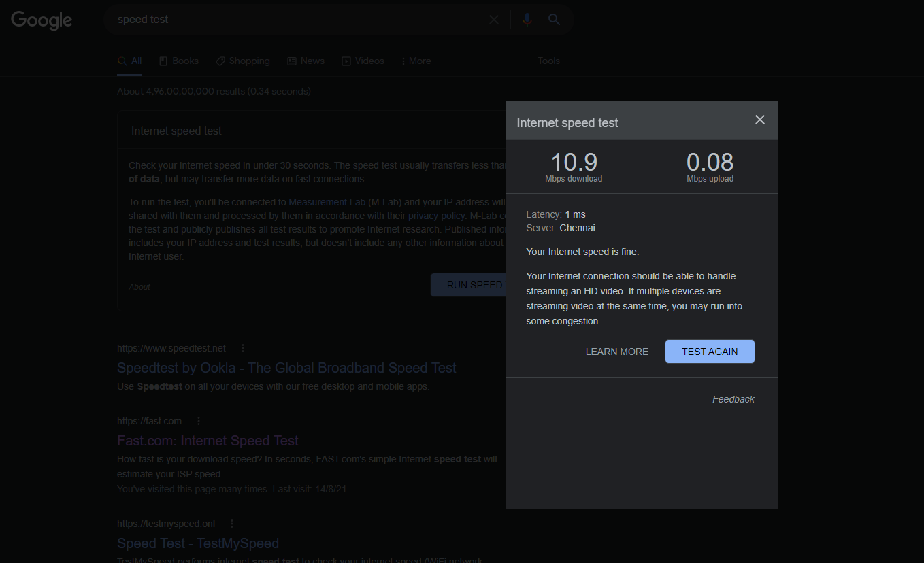Clear the search box with X icon
Image resolution: width=924 pixels, height=563 pixels.
(494, 20)
